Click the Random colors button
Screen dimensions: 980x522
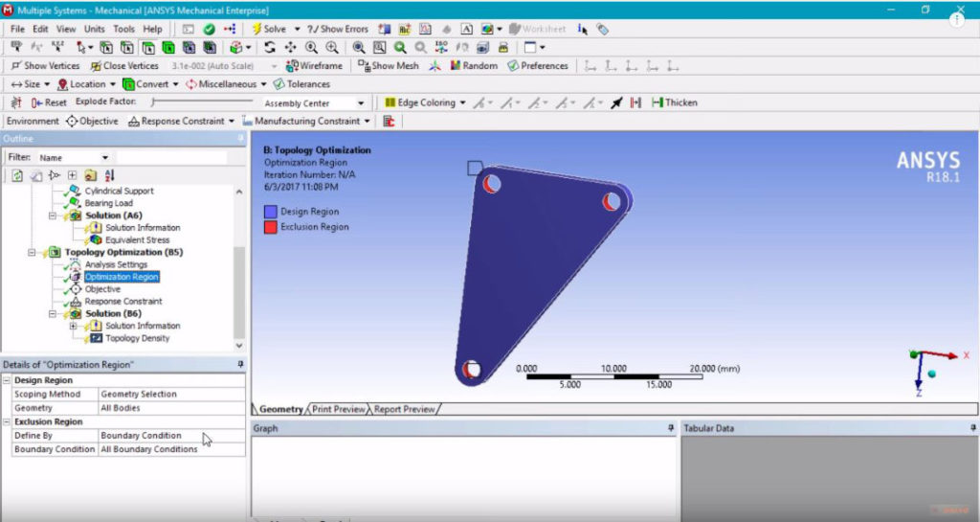pyautogui.click(x=474, y=66)
